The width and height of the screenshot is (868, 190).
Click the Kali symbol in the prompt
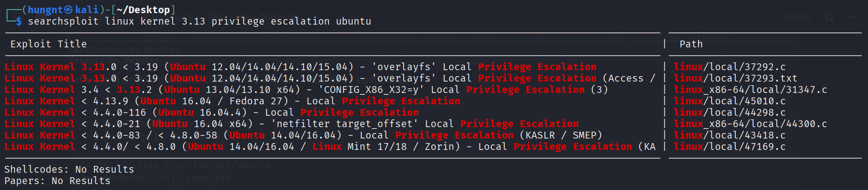click(68, 10)
